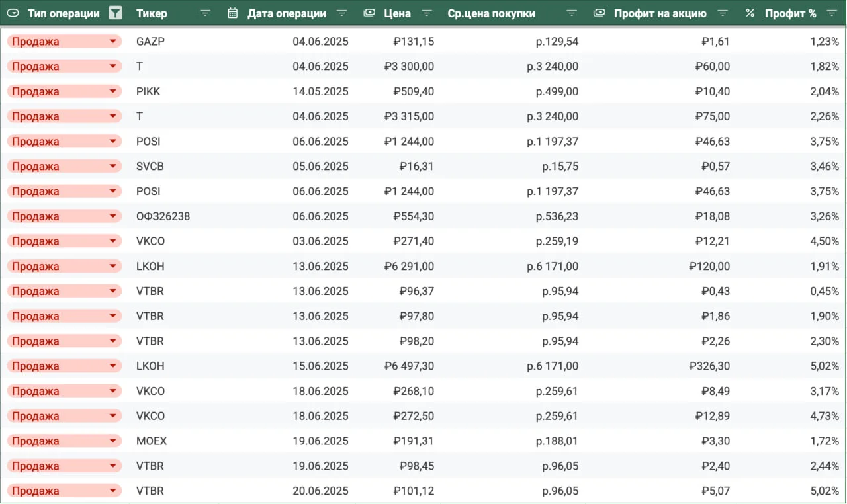
Task: Click the price cell ₽6 497,30
Action: point(409,366)
